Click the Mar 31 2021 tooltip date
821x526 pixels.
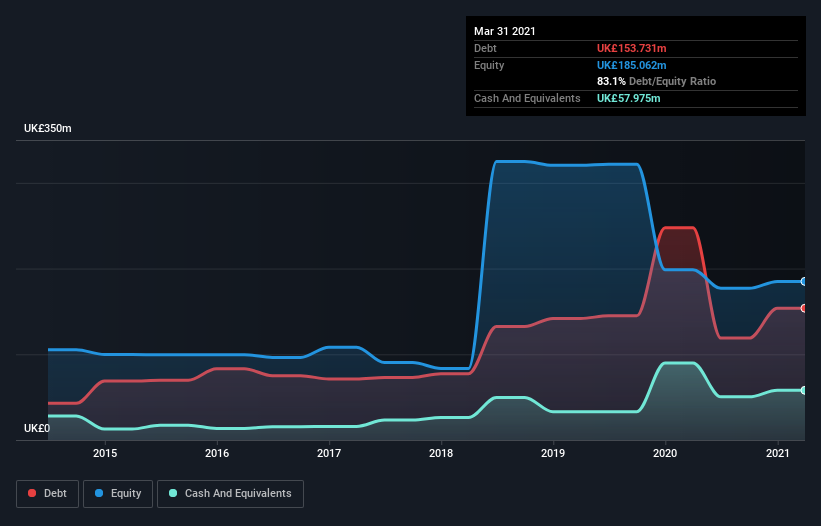pos(505,31)
